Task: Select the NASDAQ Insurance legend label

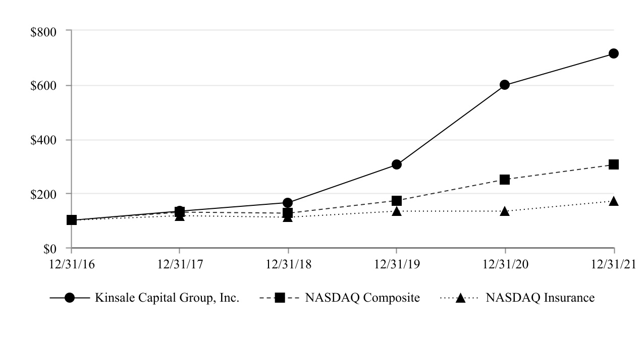Action: tap(540, 298)
